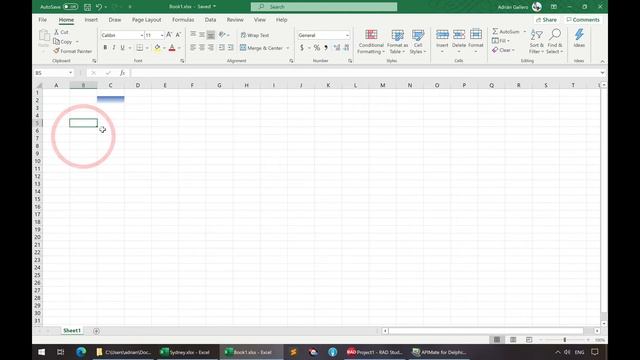
Task: Open the Help tab
Action: pos(281,20)
